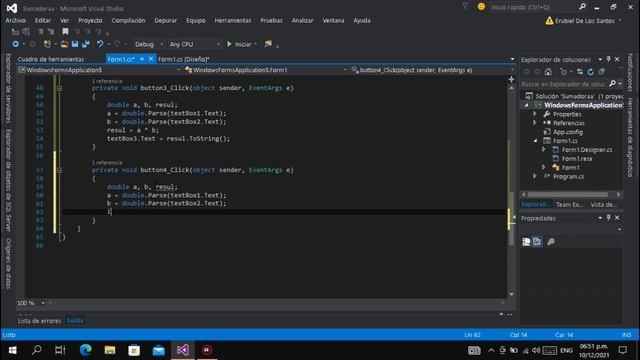Open the Depurar menu
The image size is (640, 360).
point(165,20)
